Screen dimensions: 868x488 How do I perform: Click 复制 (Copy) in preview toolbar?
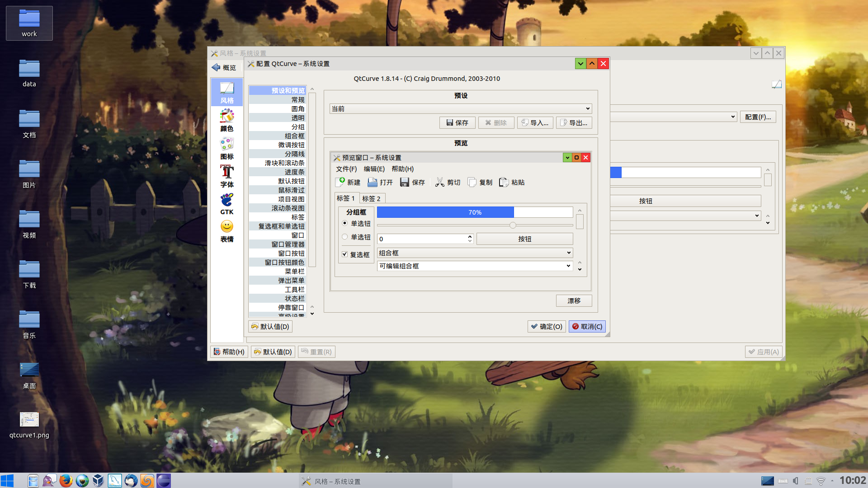tap(480, 182)
